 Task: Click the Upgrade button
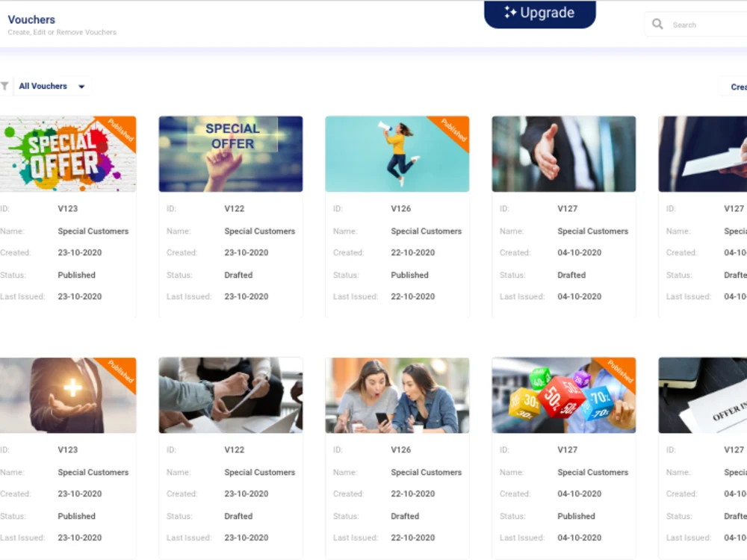[x=540, y=13]
